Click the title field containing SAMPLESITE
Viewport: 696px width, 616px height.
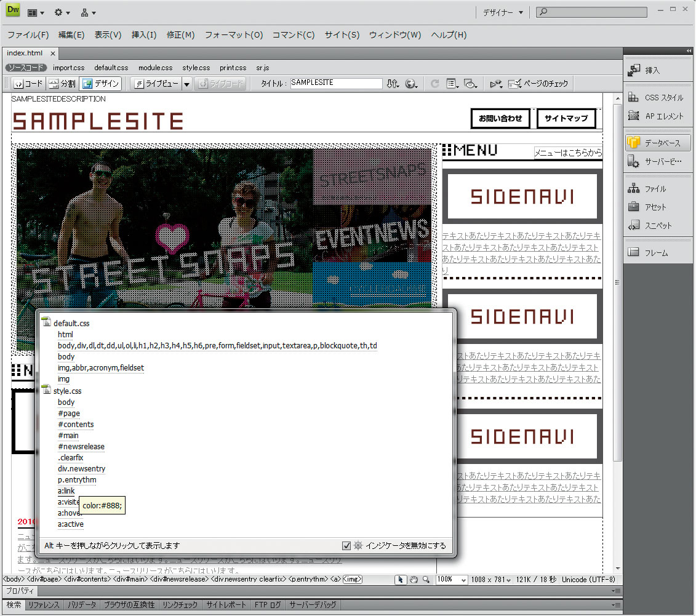tap(335, 83)
